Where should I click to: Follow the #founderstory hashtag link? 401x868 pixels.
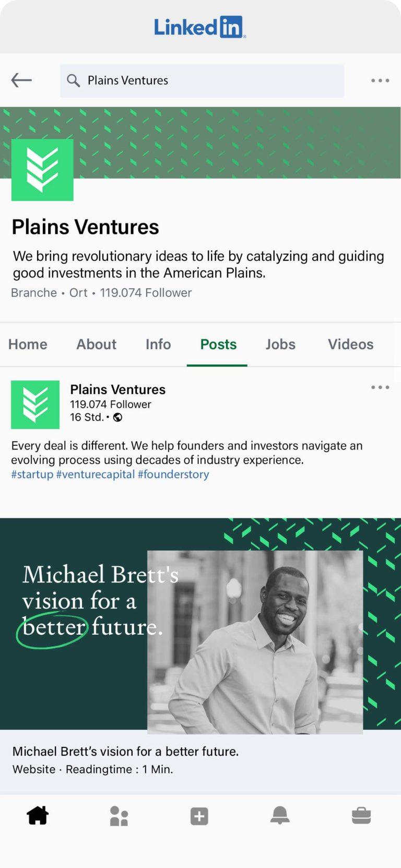[x=173, y=474]
